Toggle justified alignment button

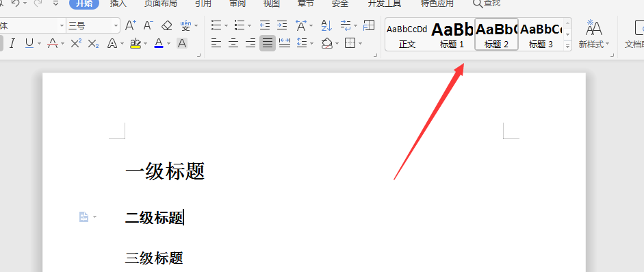click(x=268, y=42)
